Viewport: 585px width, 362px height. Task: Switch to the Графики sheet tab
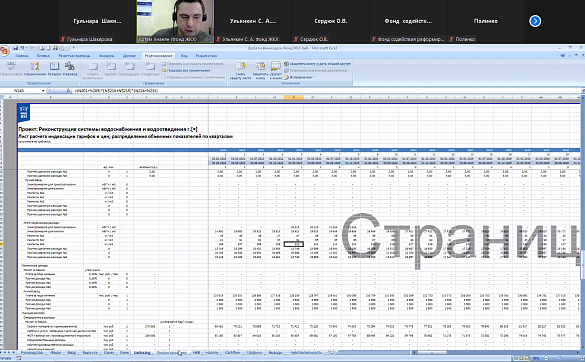coord(254,352)
